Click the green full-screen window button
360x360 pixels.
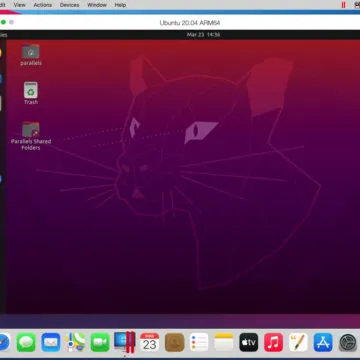point(3,22)
